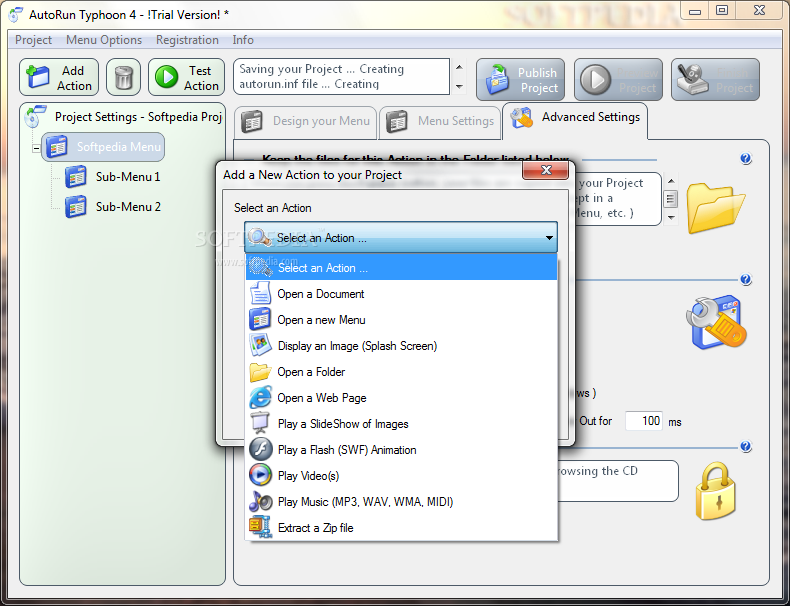
Task: Click the Windows Media Player video icon
Action: [260, 476]
